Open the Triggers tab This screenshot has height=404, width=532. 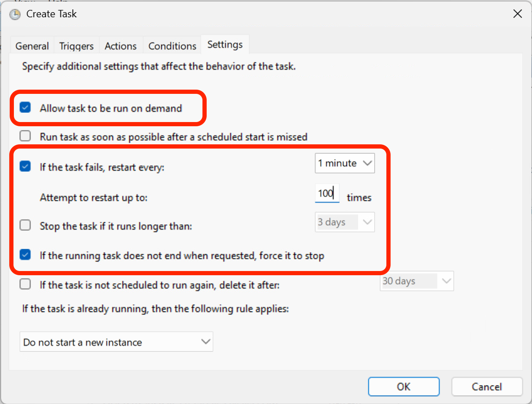(76, 46)
